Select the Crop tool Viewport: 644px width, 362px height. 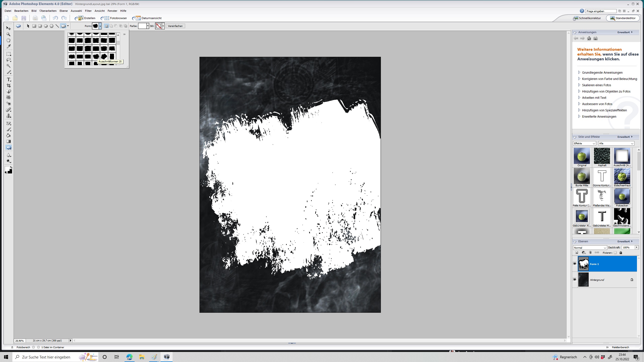click(9, 85)
